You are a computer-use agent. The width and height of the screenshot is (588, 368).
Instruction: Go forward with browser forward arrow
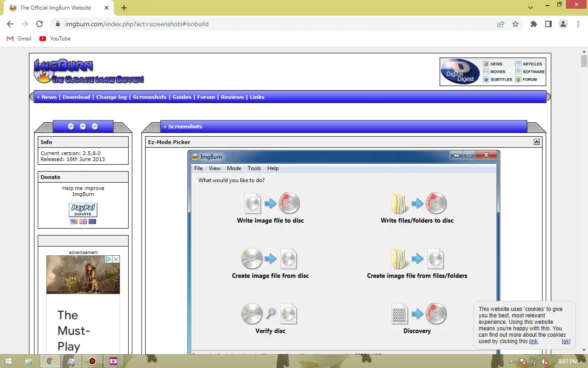coord(25,24)
